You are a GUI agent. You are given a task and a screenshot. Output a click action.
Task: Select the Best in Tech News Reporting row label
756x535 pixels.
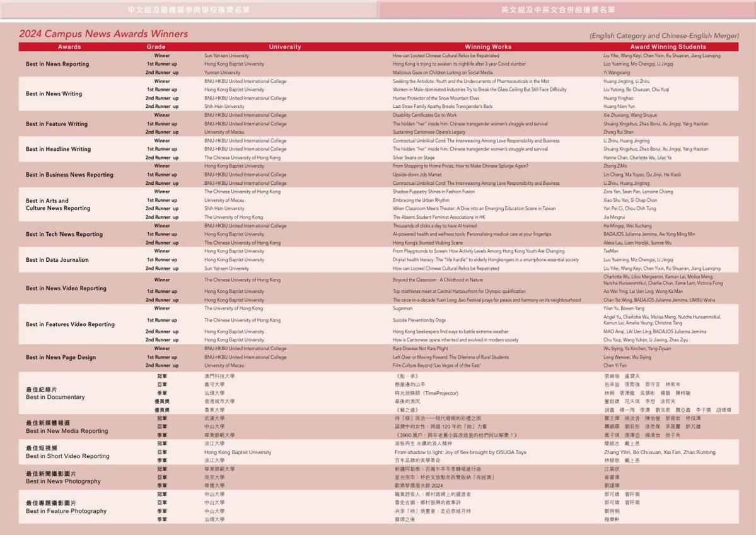coord(64,234)
